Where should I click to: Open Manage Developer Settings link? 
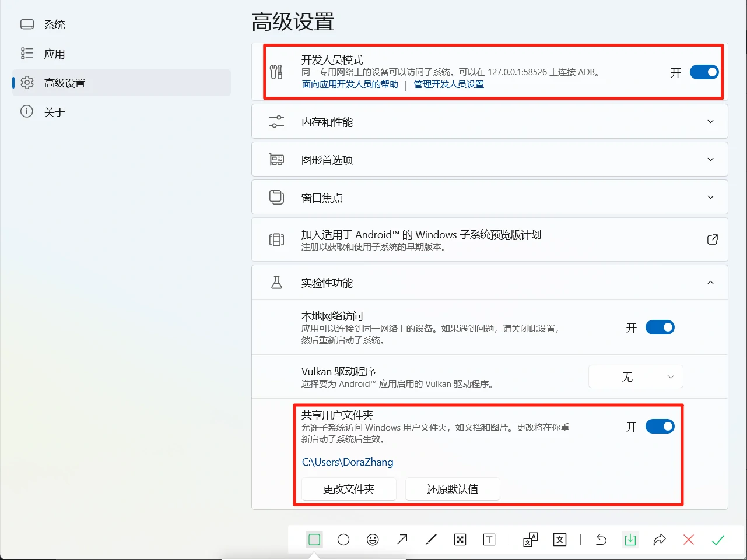tap(449, 84)
